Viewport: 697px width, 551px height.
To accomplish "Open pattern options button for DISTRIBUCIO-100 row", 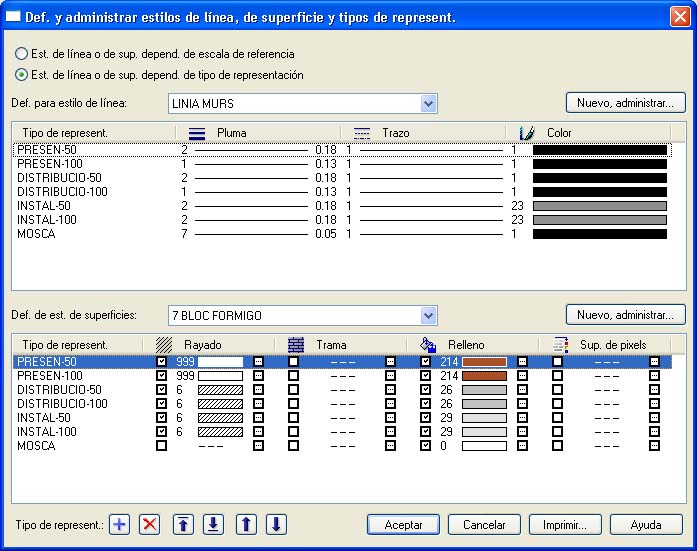I will point(390,404).
